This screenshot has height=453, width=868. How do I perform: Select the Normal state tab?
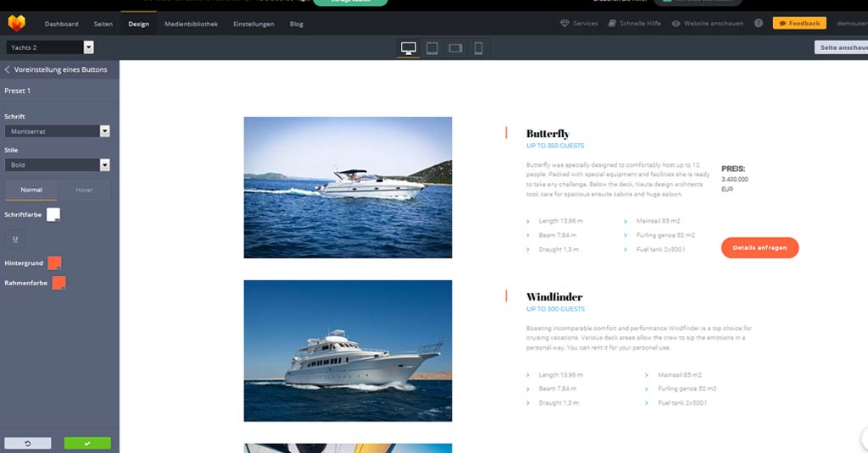click(x=31, y=190)
